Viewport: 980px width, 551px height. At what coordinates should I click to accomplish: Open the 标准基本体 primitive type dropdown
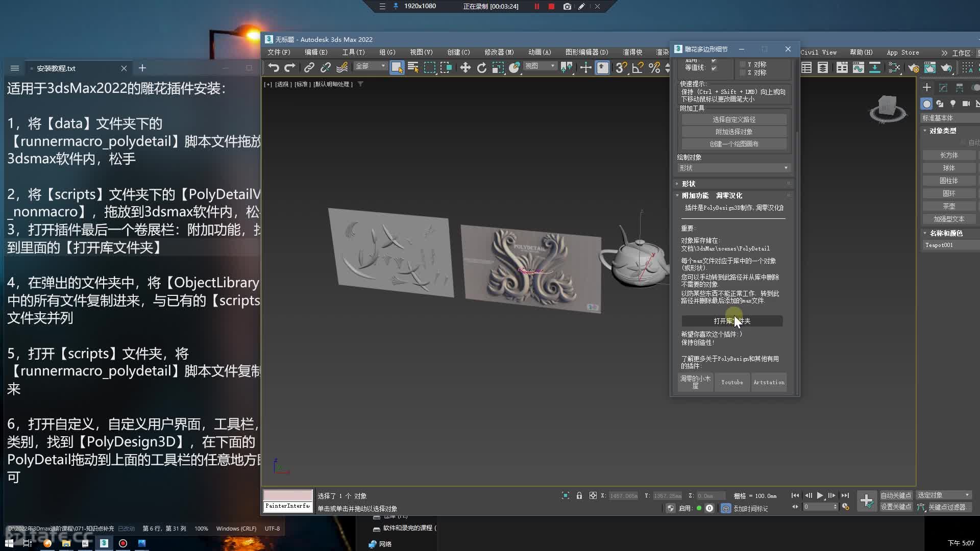[x=950, y=118]
